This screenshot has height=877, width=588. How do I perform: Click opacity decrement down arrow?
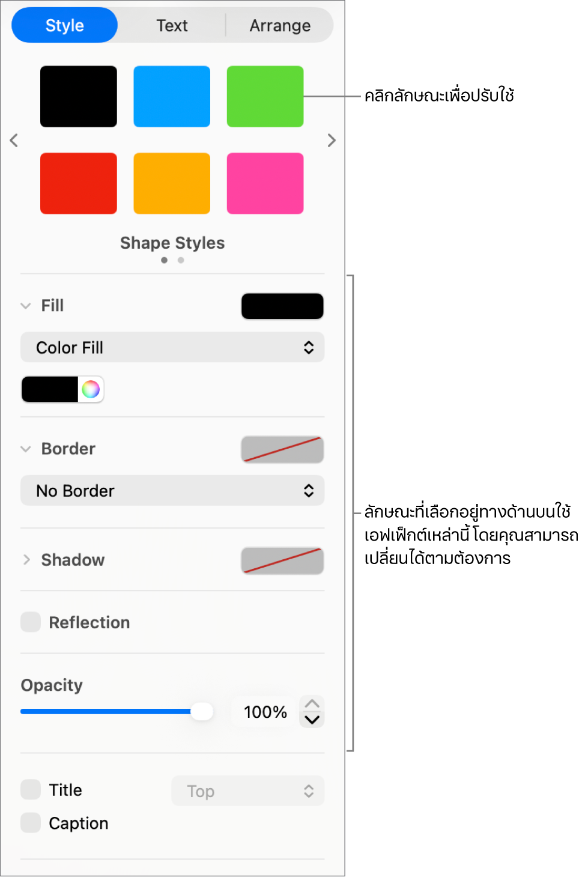(x=312, y=720)
